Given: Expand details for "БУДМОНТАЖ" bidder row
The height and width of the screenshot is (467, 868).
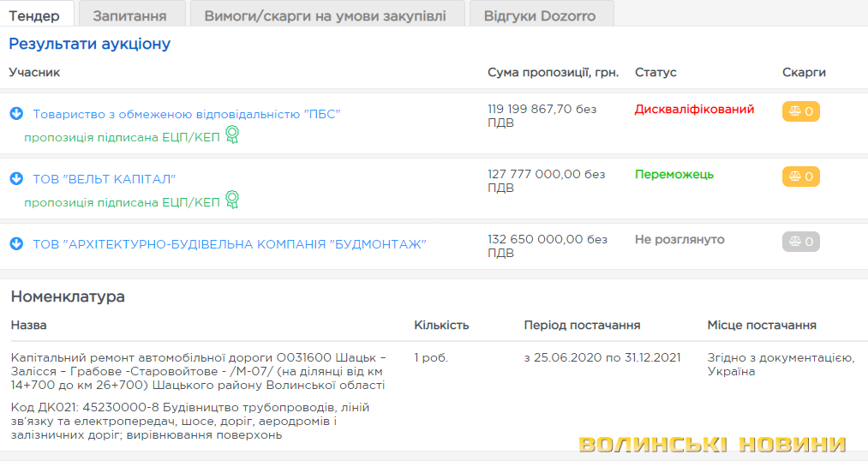Looking at the screenshot, I should (x=16, y=244).
